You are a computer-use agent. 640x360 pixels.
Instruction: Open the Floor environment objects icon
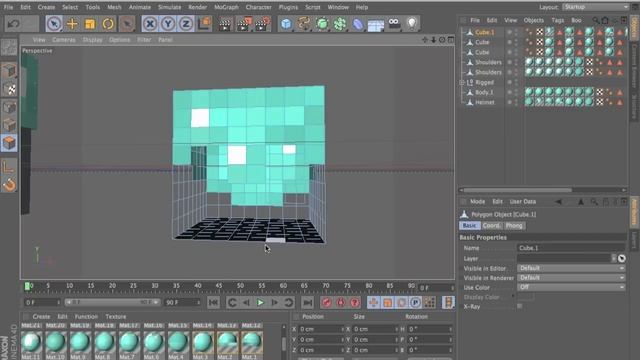(x=376, y=24)
